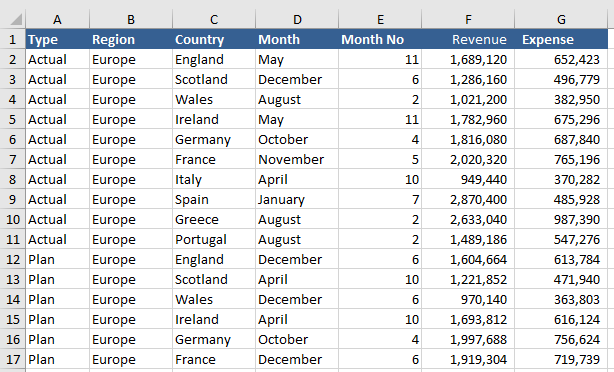Image resolution: width=614 pixels, height=372 pixels.
Task: Select Scotland cell in row 3
Action: (214, 79)
